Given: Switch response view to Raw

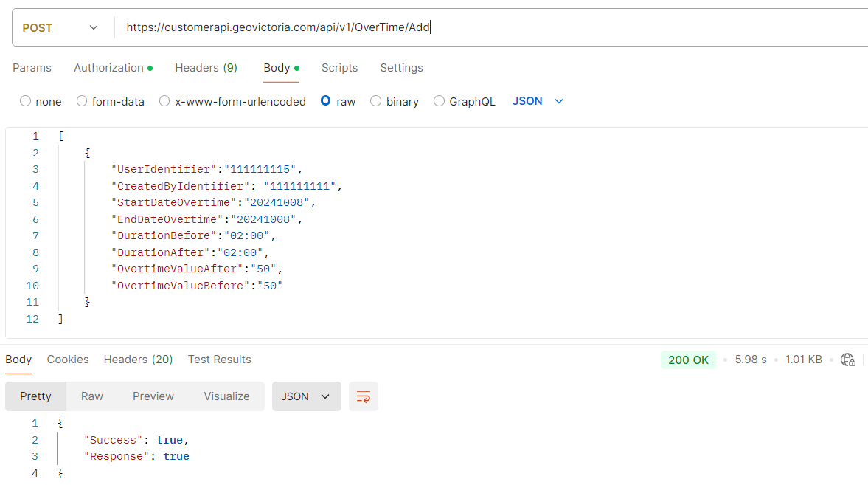Looking at the screenshot, I should 92,396.
